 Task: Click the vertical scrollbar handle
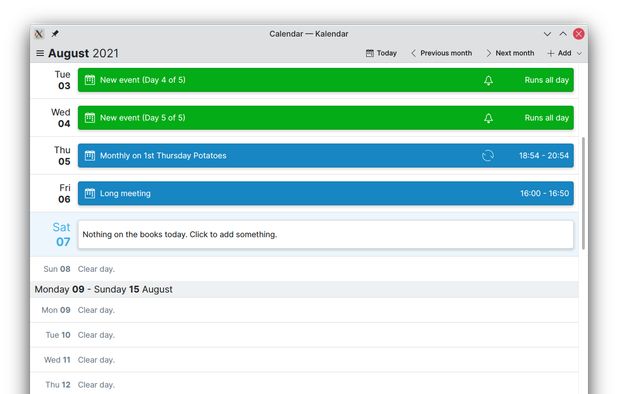583,193
